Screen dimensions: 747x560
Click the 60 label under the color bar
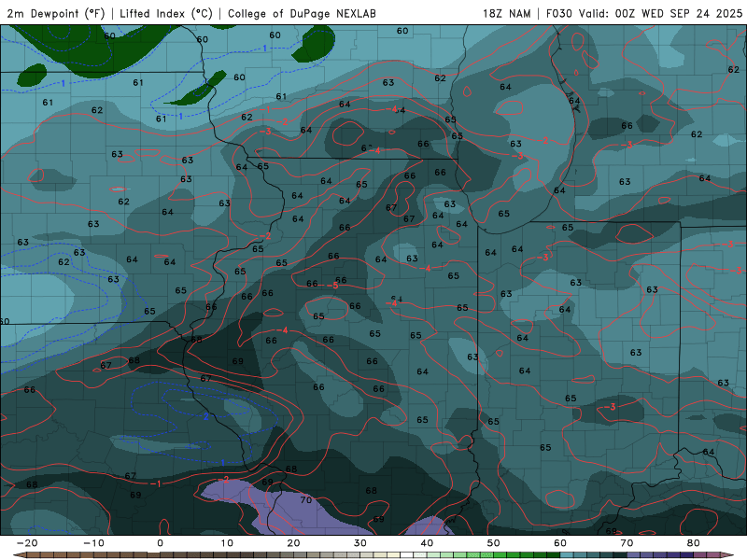tap(560, 543)
